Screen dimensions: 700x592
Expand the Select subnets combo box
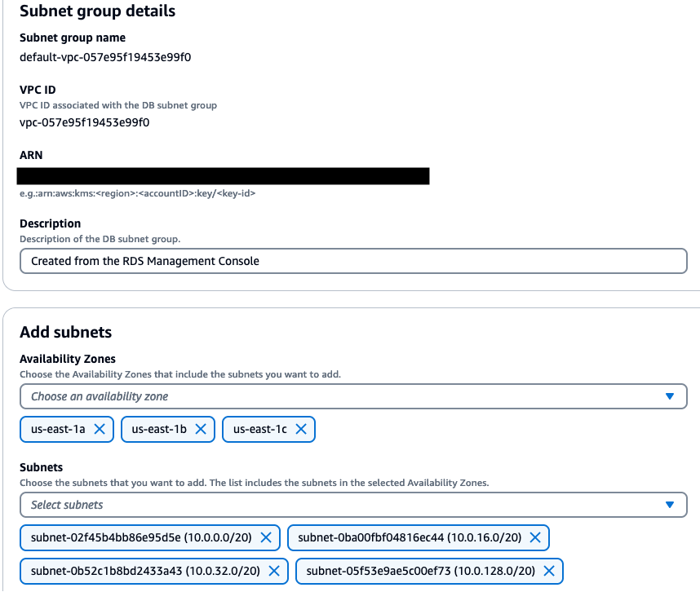(326, 505)
